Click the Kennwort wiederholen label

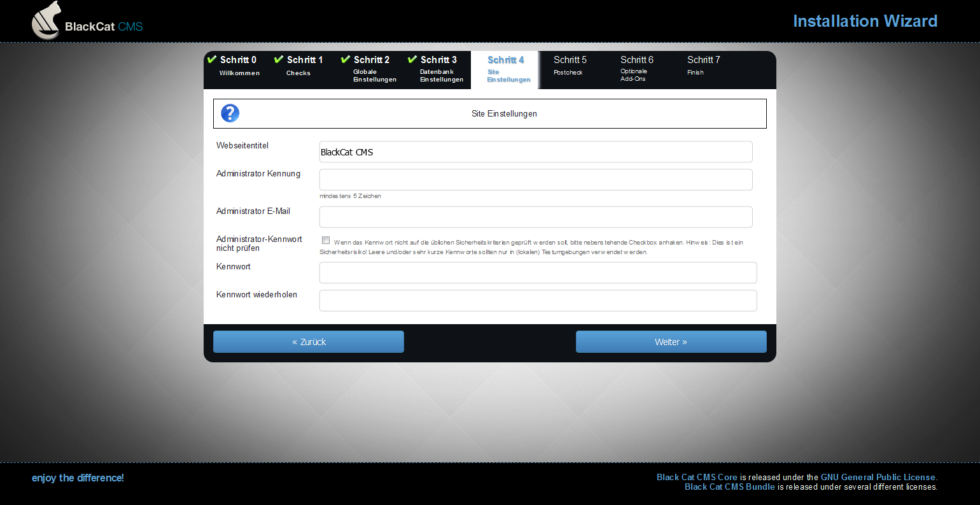(x=256, y=295)
